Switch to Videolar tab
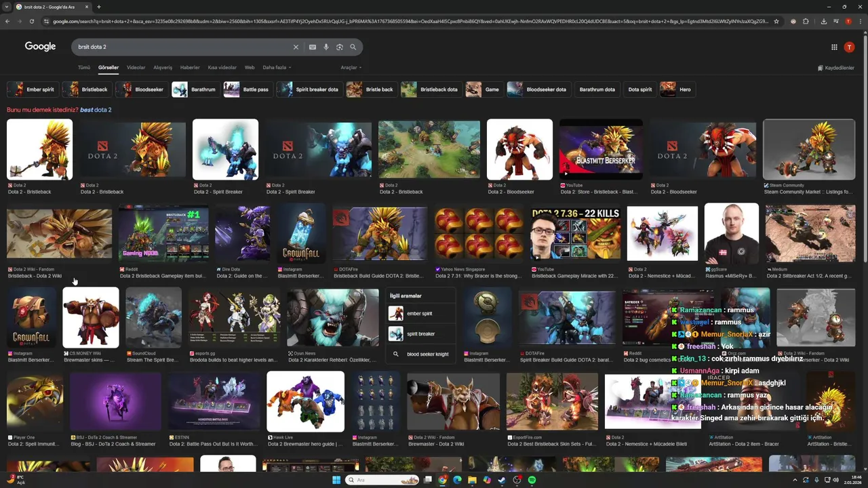The width and height of the screenshot is (868, 488). pos(136,68)
